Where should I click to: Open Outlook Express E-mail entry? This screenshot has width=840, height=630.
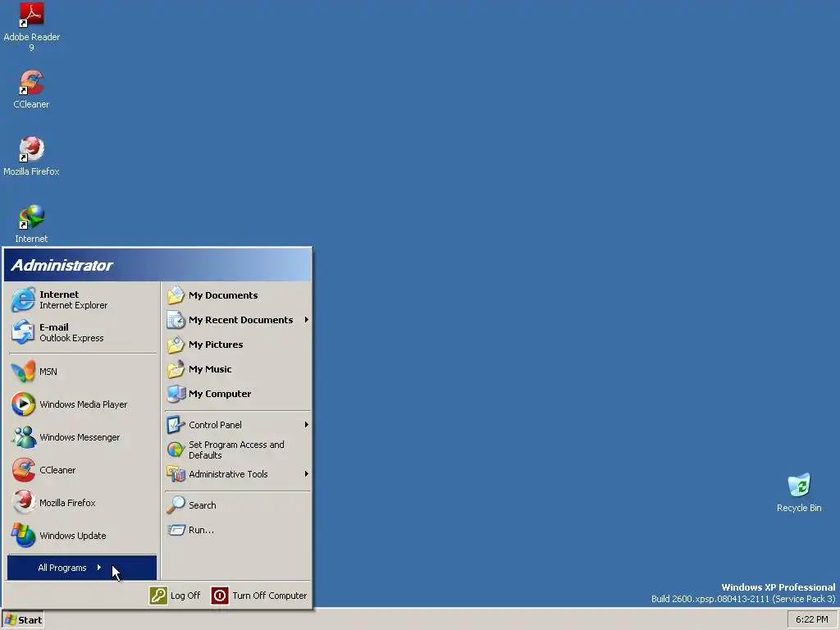83,333
